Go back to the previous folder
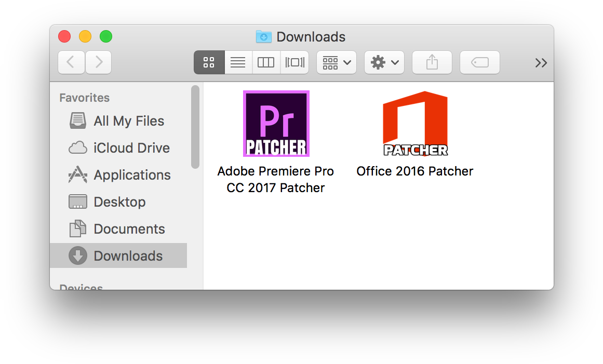Viewport: 603px width, 364px height. point(71,63)
